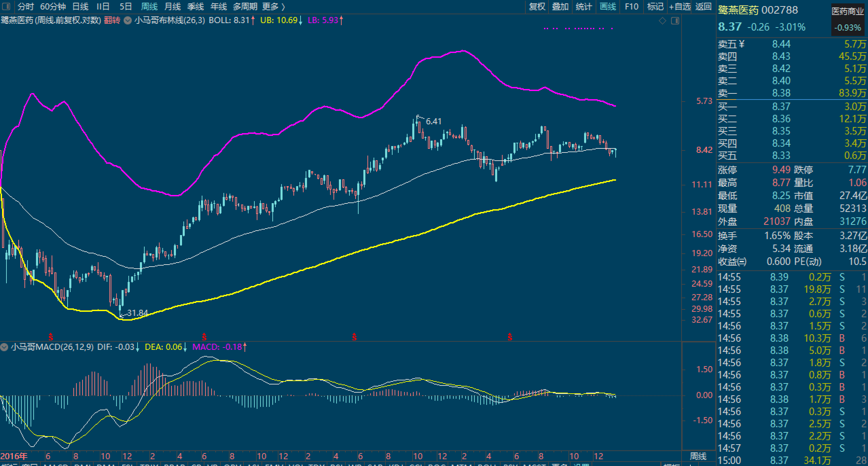Image resolution: width=868 pixels, height=466 pixels.
Task: Click the 周线 period label at bottom-right
Action: [698, 456]
